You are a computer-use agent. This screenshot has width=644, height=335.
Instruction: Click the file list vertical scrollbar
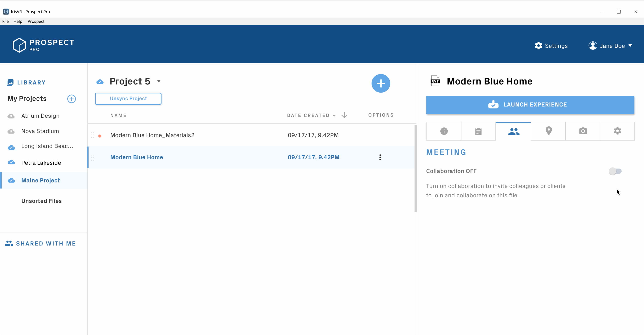click(415, 168)
